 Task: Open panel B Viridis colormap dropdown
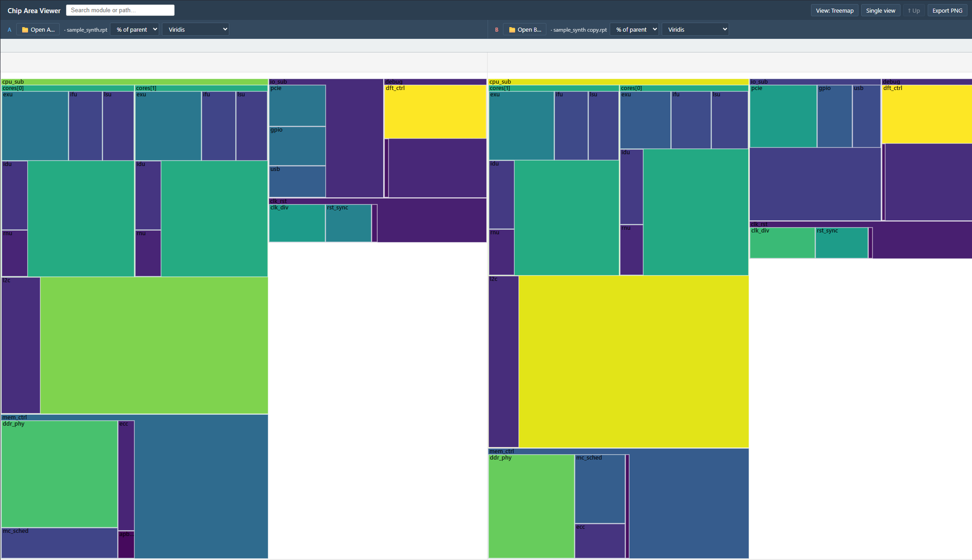[x=695, y=29]
